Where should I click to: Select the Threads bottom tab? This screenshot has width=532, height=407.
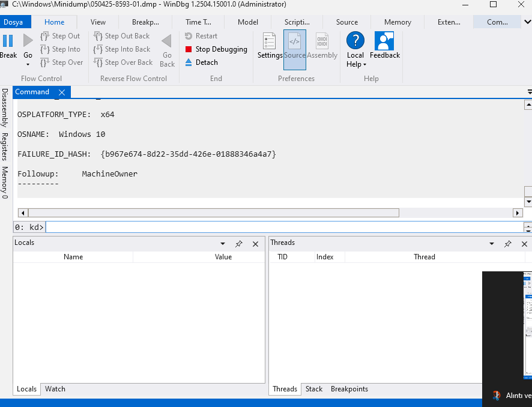point(285,389)
